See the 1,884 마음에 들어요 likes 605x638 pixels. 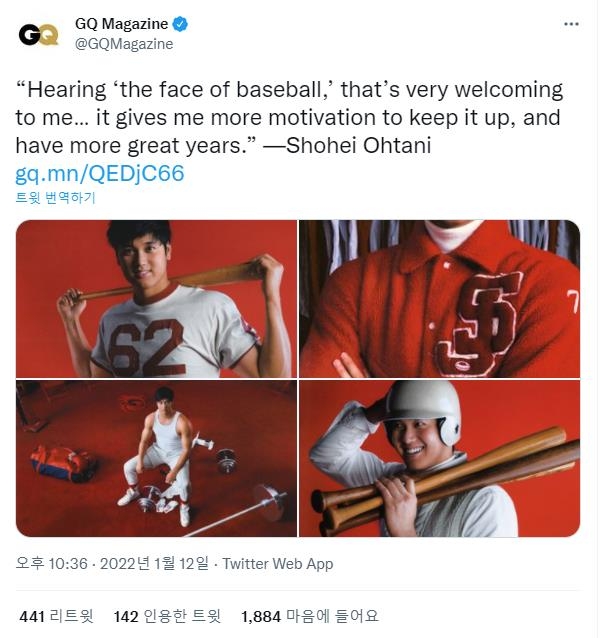pyautogui.click(x=310, y=616)
